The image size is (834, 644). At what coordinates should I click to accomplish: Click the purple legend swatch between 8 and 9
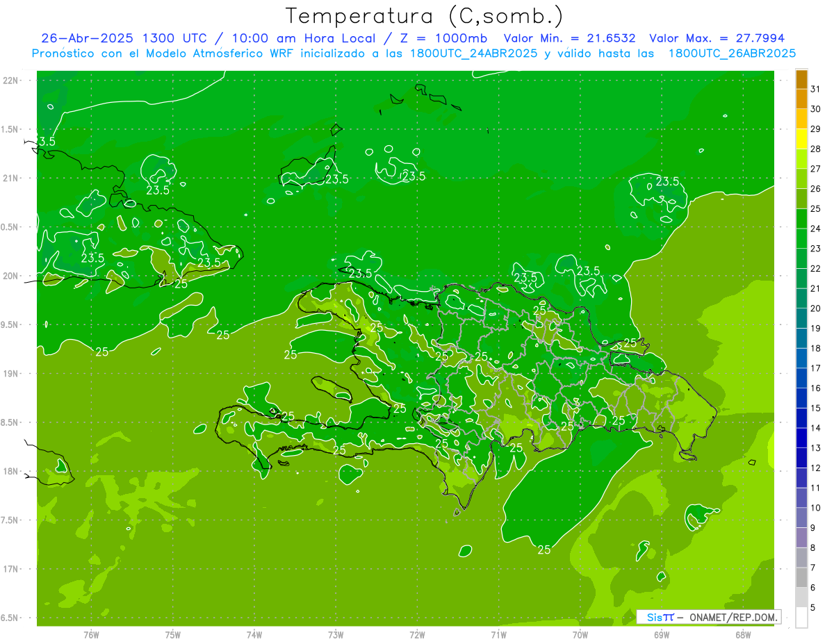tap(801, 538)
